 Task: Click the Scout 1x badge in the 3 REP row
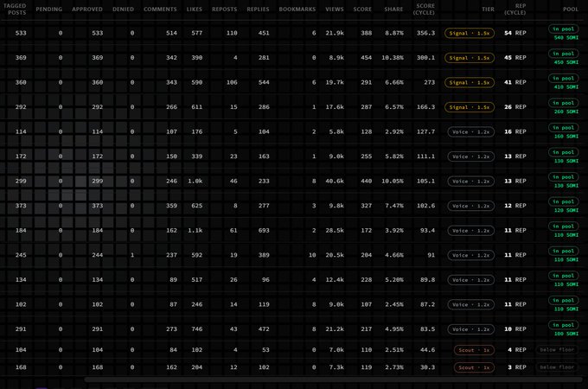[474, 367]
